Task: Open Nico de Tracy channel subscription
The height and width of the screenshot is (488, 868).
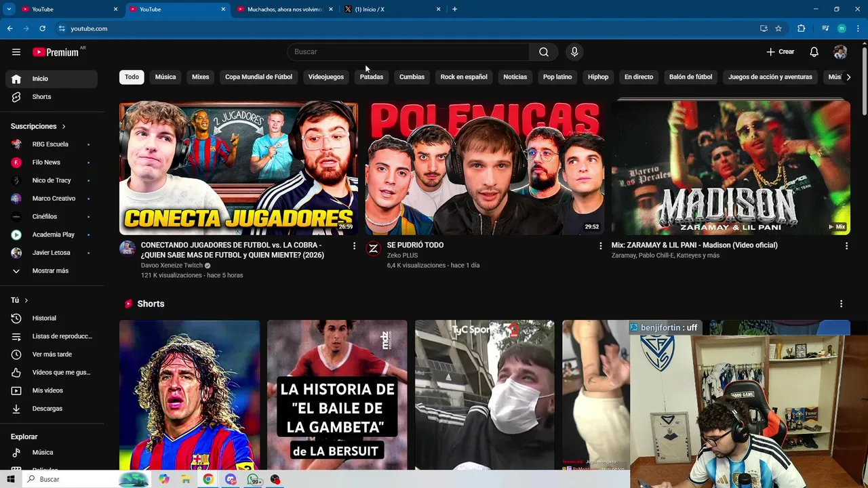Action: pos(52,180)
